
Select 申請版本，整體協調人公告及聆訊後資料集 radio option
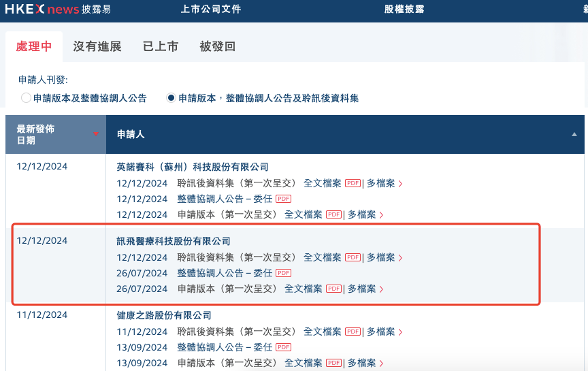[171, 98]
